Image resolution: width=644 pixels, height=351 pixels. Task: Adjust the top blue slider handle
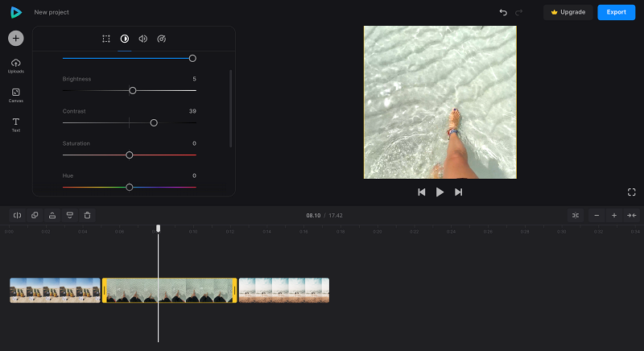192,58
